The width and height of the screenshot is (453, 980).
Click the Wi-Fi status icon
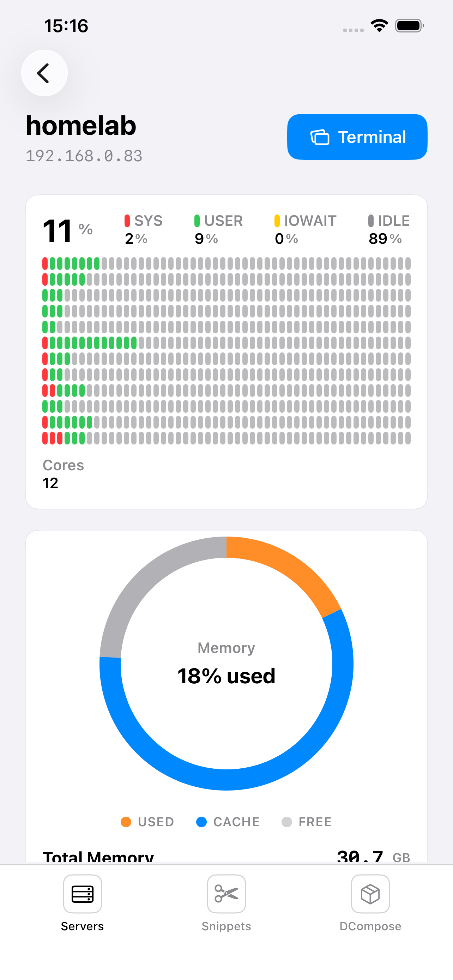(x=379, y=25)
